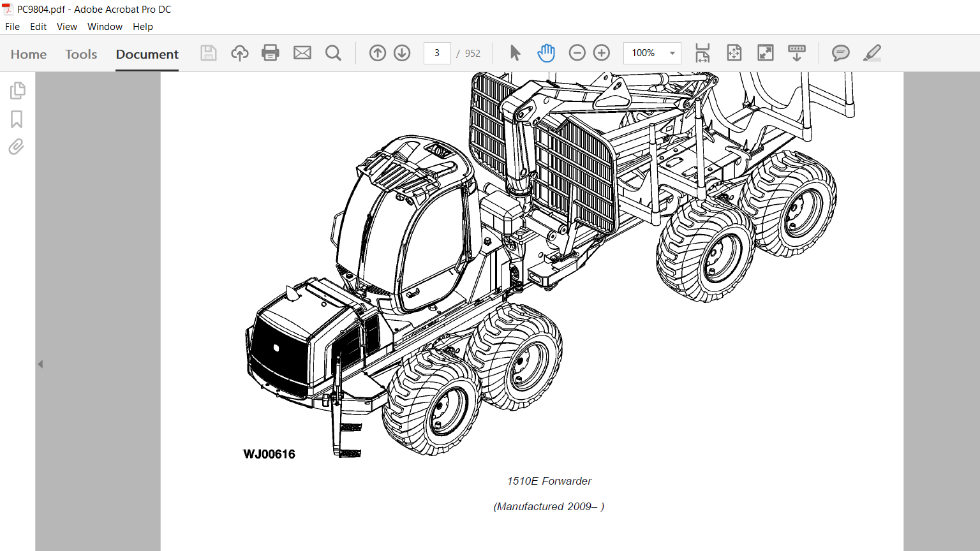
Task: Choose the selection arrow tool
Action: click(516, 53)
